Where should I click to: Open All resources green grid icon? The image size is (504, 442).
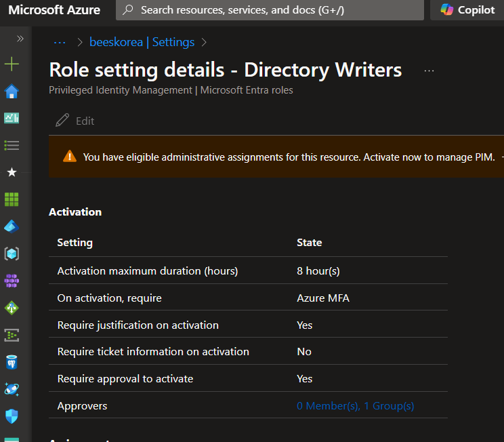[x=12, y=199]
